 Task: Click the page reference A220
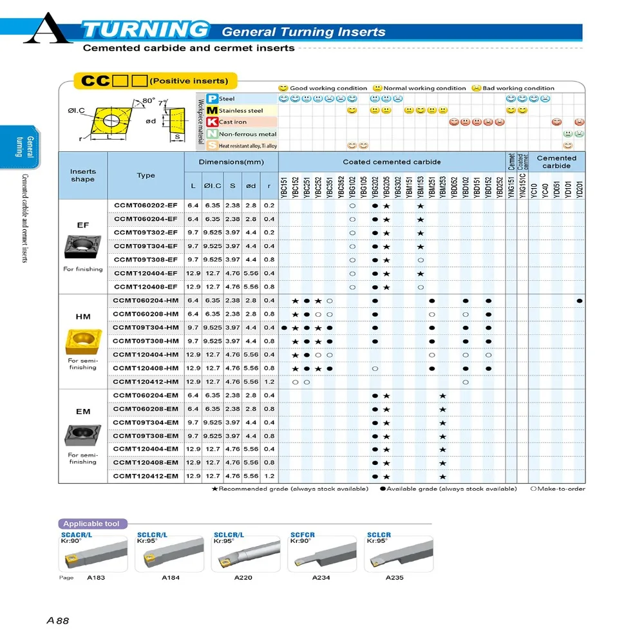click(243, 578)
